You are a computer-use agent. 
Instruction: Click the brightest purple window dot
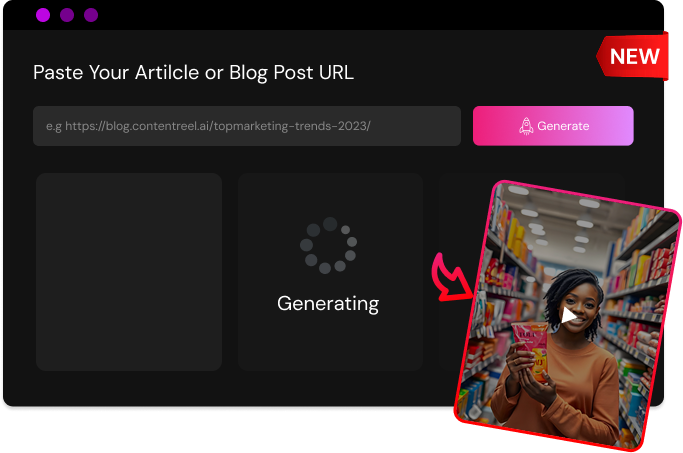tap(43, 15)
